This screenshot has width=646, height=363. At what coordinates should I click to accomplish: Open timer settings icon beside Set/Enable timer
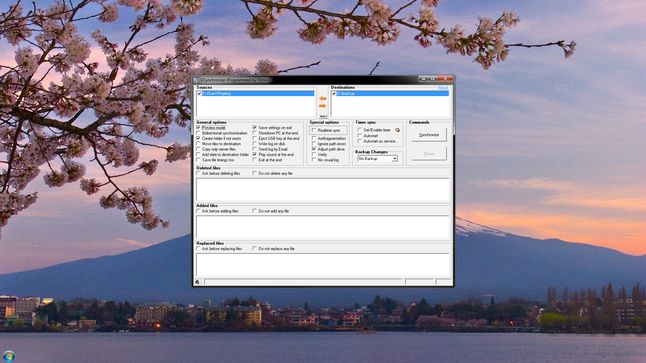[398, 130]
